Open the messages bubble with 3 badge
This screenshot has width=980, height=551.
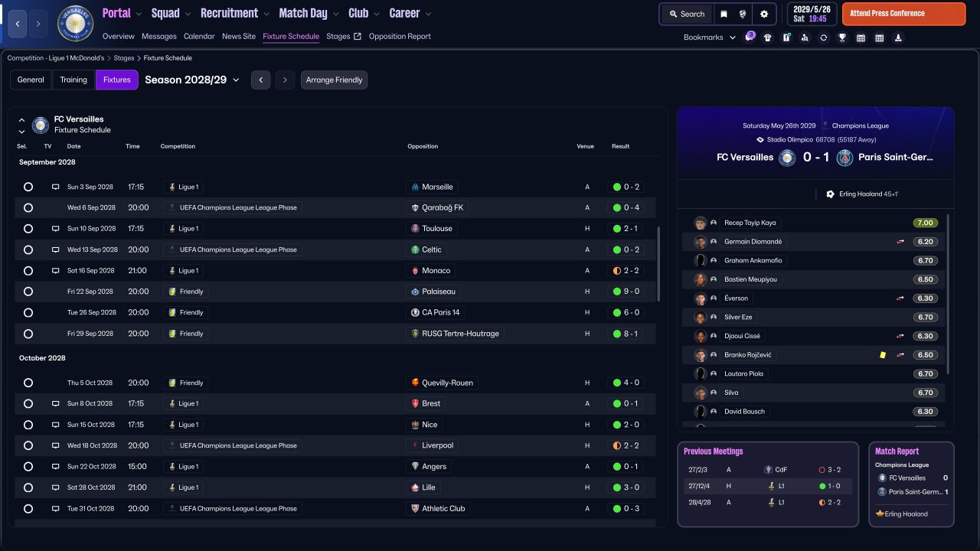(750, 37)
